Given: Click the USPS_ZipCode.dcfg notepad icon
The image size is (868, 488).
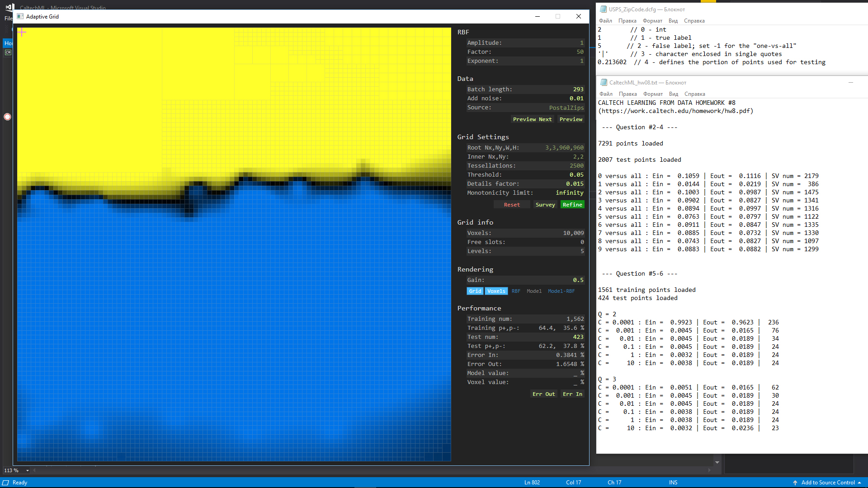Looking at the screenshot, I should coord(603,9).
